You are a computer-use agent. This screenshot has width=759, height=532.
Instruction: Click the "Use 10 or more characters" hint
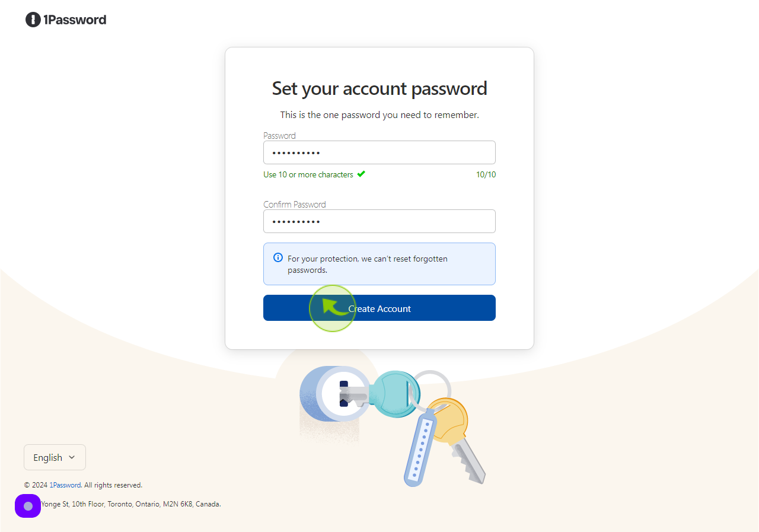(308, 174)
